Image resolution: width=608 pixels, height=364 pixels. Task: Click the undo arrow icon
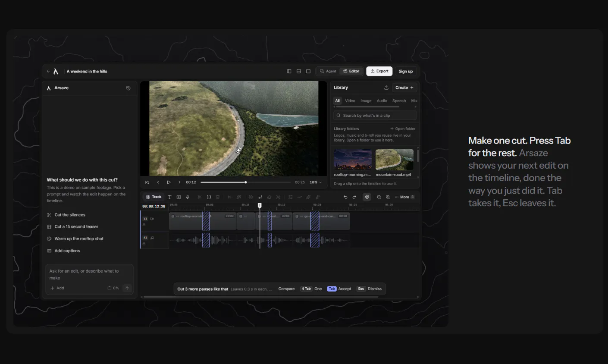pos(345,197)
